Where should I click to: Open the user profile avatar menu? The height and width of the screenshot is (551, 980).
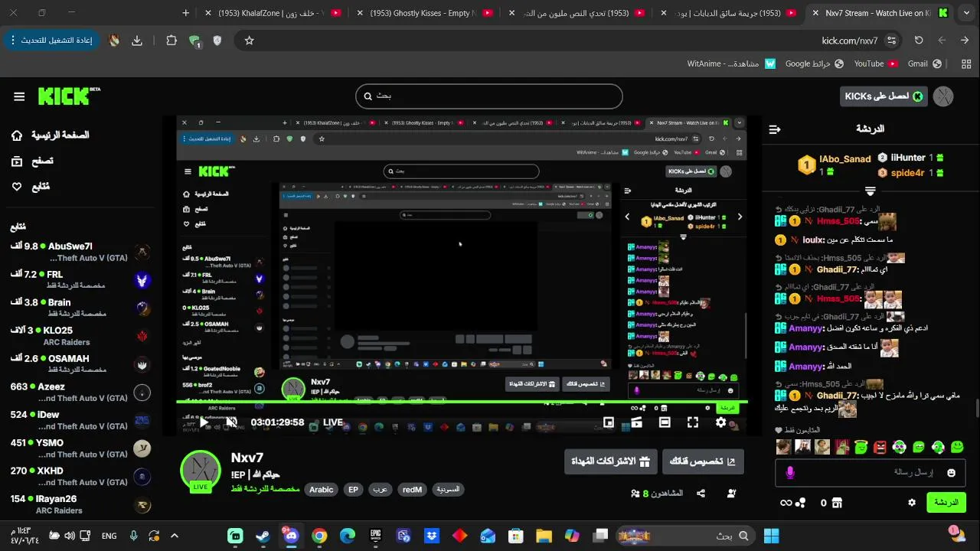[943, 96]
